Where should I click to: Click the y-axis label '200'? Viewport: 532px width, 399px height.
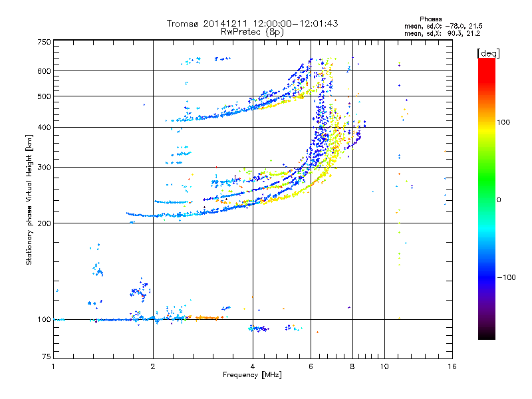tap(44, 223)
